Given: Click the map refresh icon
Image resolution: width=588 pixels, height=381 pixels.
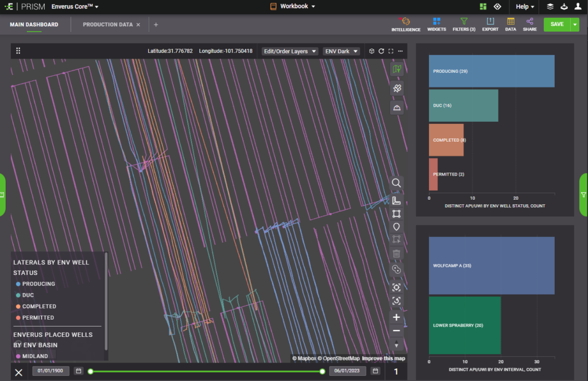Looking at the screenshot, I should pyautogui.click(x=381, y=51).
